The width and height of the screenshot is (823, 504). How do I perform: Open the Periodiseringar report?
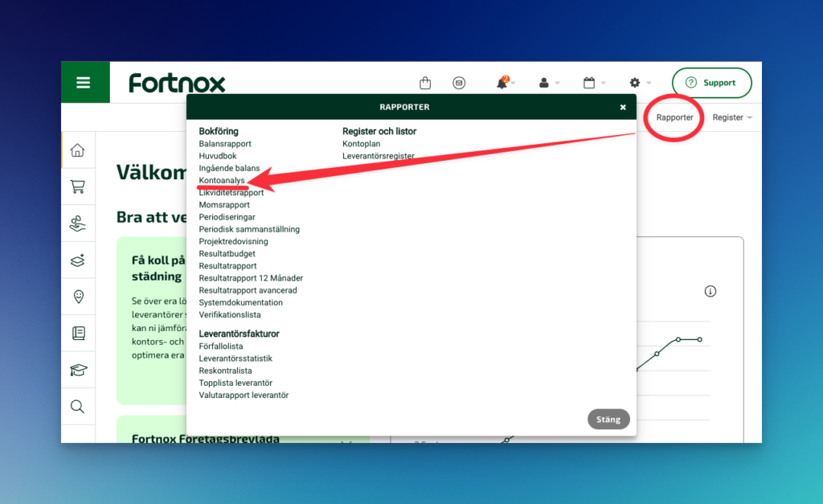point(227,217)
